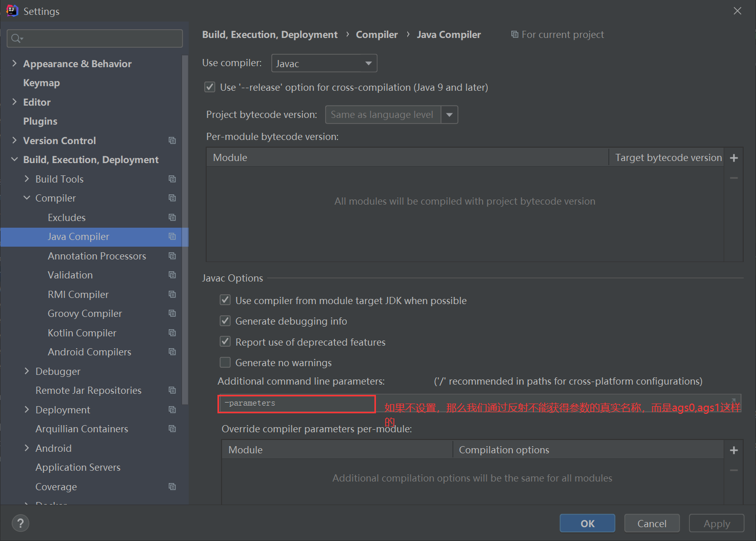Viewport: 756px width, 541px height.
Task: Open Application Servers settings
Action: point(78,467)
